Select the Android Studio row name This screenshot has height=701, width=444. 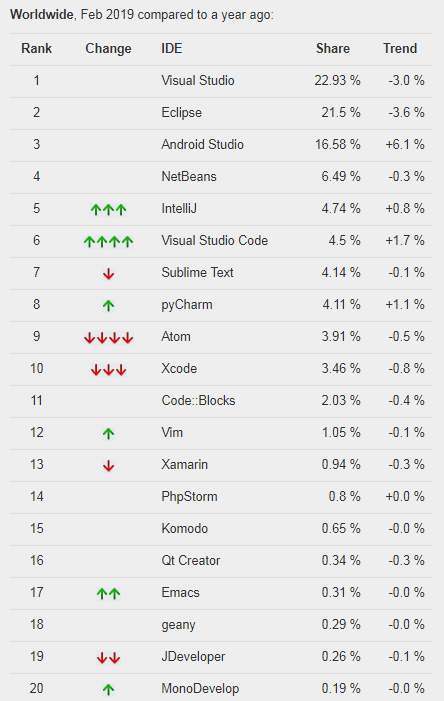(202, 144)
